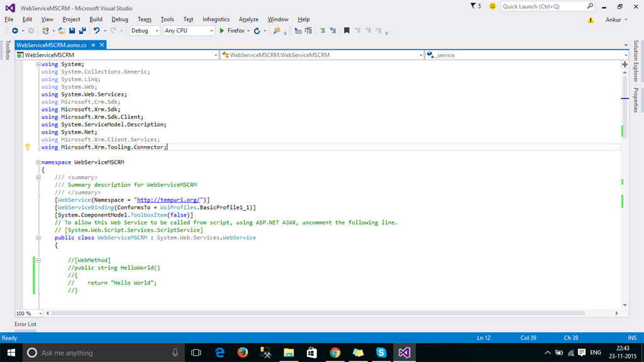
Task: Click the lightbulb quick actions icon
Action: click(x=28, y=147)
